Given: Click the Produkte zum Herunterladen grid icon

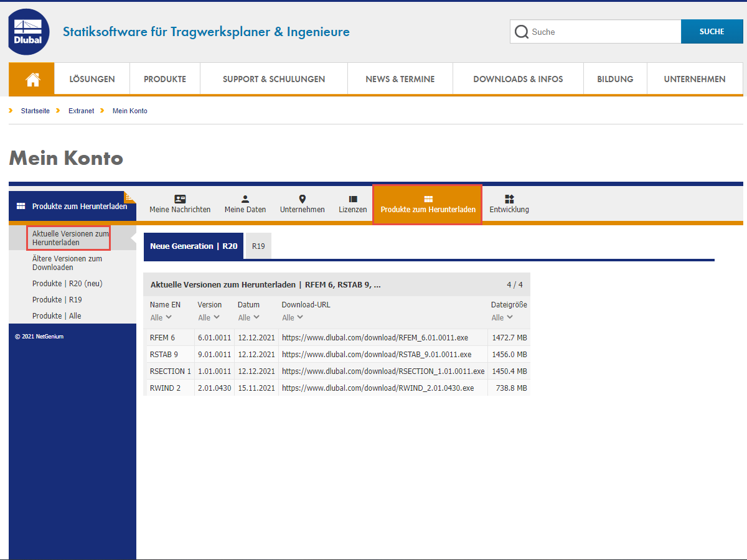Looking at the screenshot, I should tap(427, 200).
